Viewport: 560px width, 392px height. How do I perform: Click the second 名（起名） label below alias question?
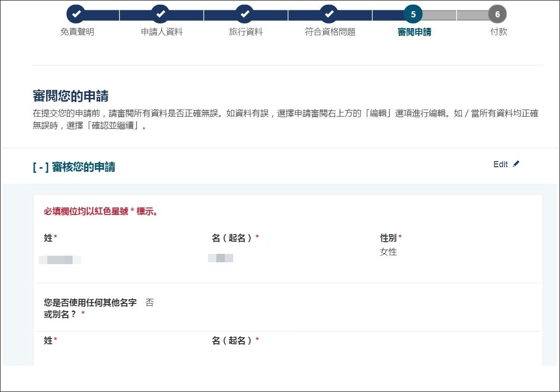[x=235, y=340]
